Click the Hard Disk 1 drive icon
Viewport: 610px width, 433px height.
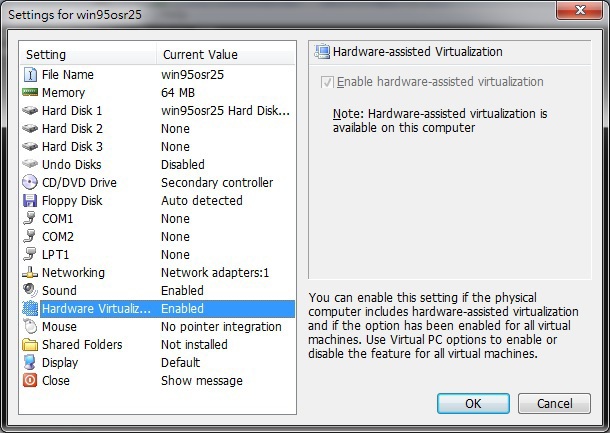[30, 110]
